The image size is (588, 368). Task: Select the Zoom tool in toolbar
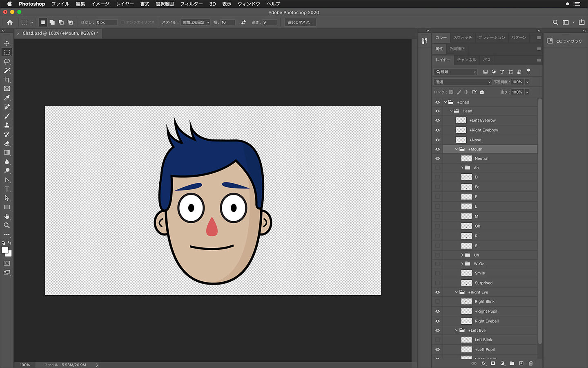7,225
